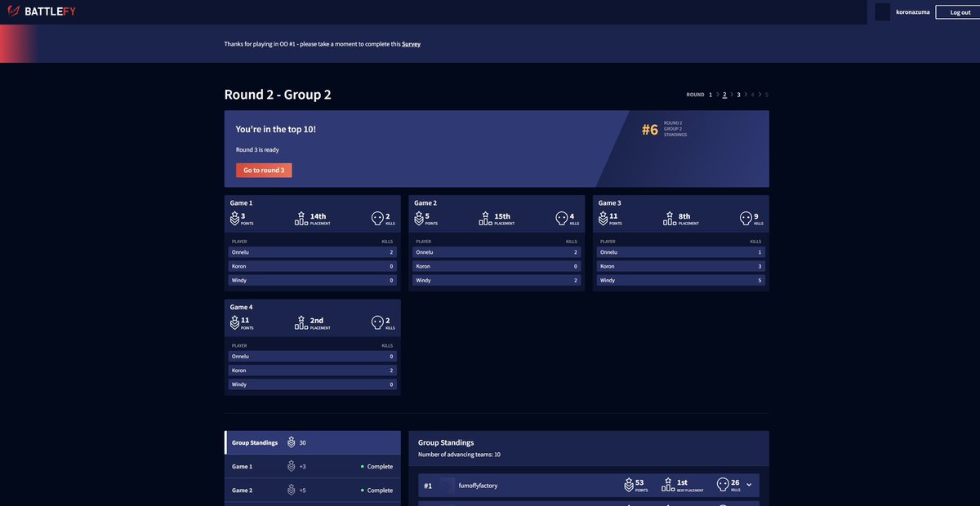The image size is (980, 506).
Task: Click Game 1 Complete status
Action: point(376,467)
